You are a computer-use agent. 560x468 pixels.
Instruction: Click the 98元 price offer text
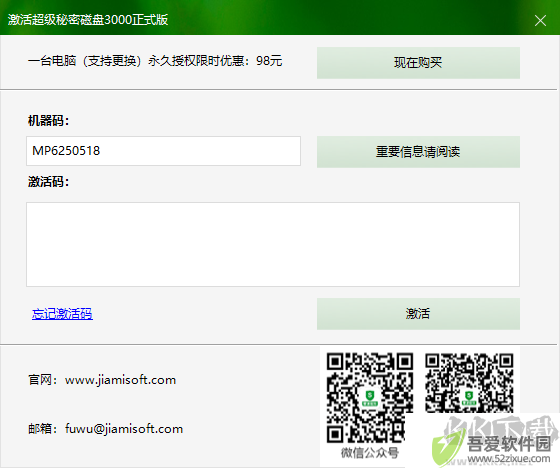pos(155,61)
